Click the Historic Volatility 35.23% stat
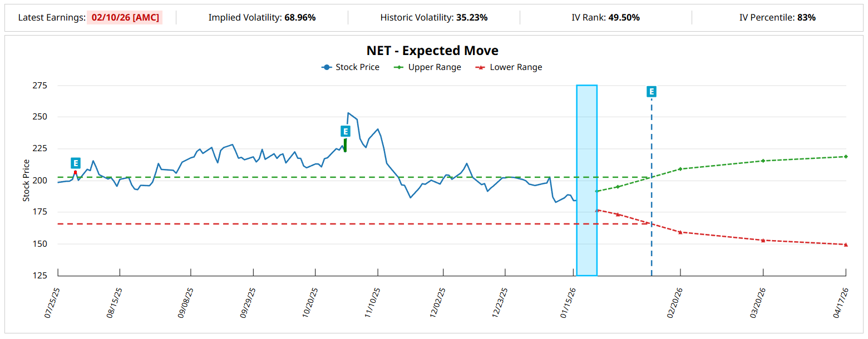Image resolution: width=868 pixels, height=339 pixels. pyautogui.click(x=434, y=17)
